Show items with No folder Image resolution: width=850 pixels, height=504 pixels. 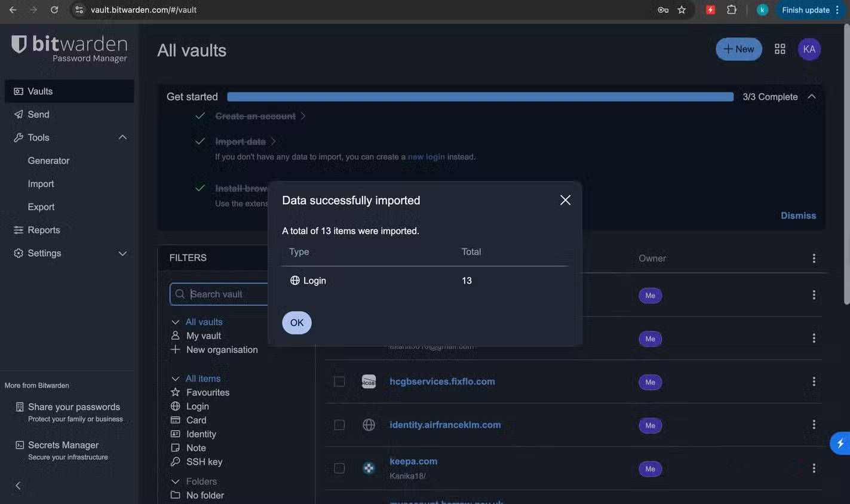tap(205, 495)
